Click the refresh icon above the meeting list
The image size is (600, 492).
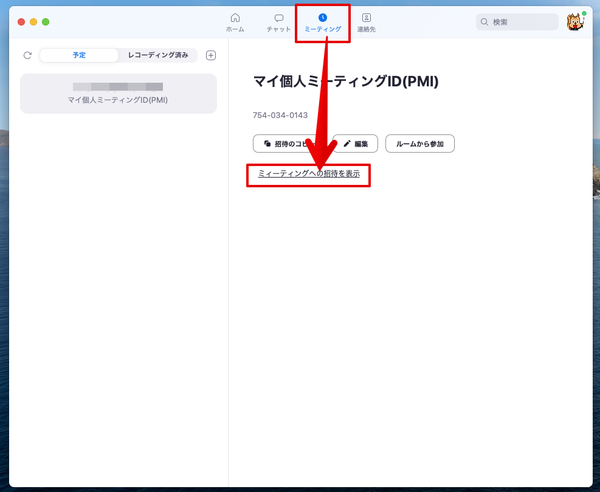(x=27, y=55)
